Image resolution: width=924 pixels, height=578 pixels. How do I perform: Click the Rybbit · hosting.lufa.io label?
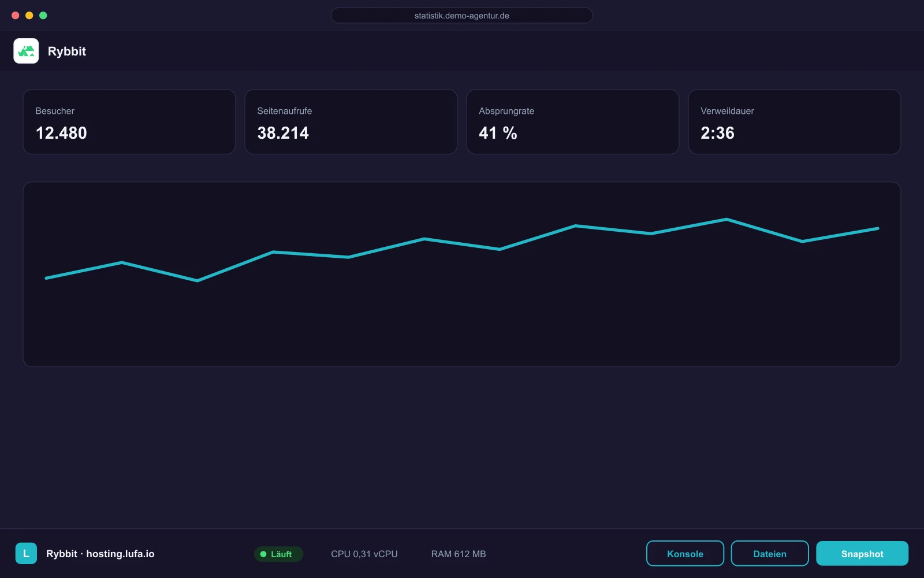coord(100,554)
